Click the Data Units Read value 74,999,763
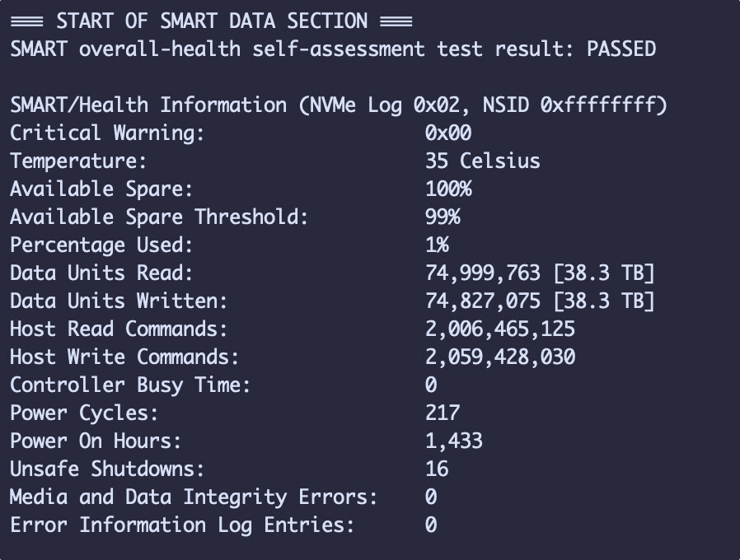Screen dimensions: 740x560 [482, 273]
